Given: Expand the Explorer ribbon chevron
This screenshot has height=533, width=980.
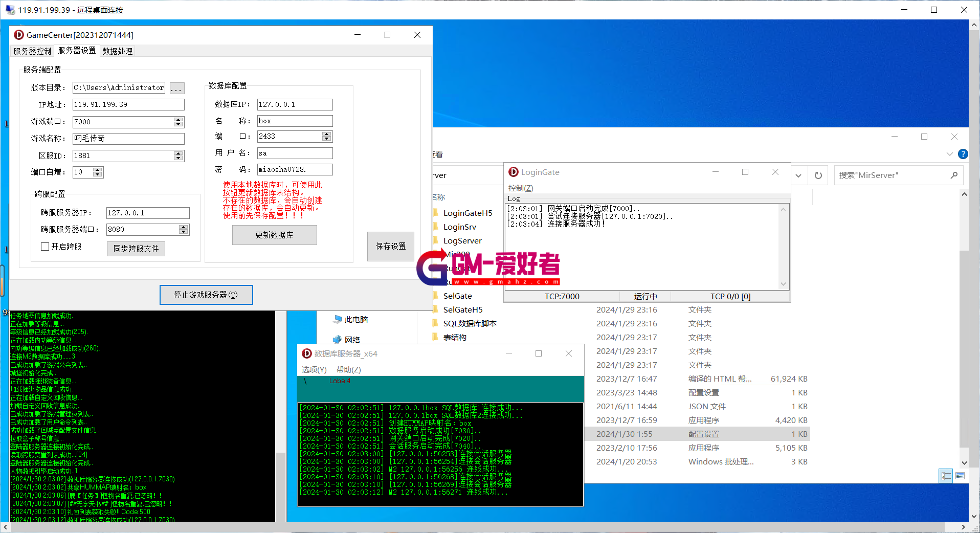Looking at the screenshot, I should (949, 154).
